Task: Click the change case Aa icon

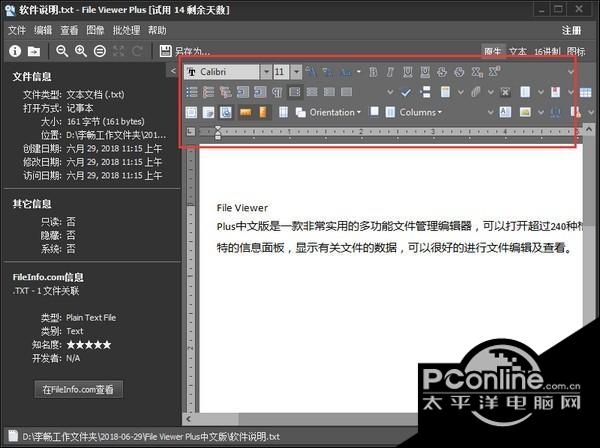Action: click(x=346, y=72)
